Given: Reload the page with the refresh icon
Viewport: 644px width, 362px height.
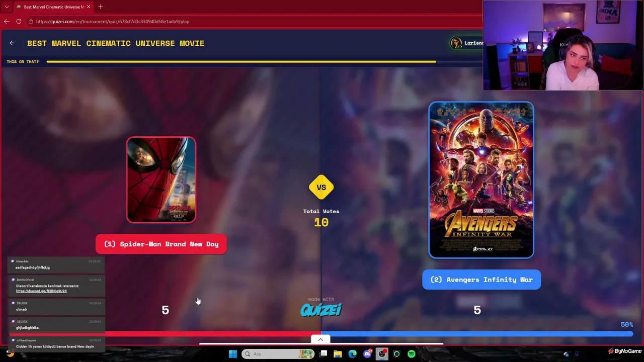Looking at the screenshot, I should 19,22.
